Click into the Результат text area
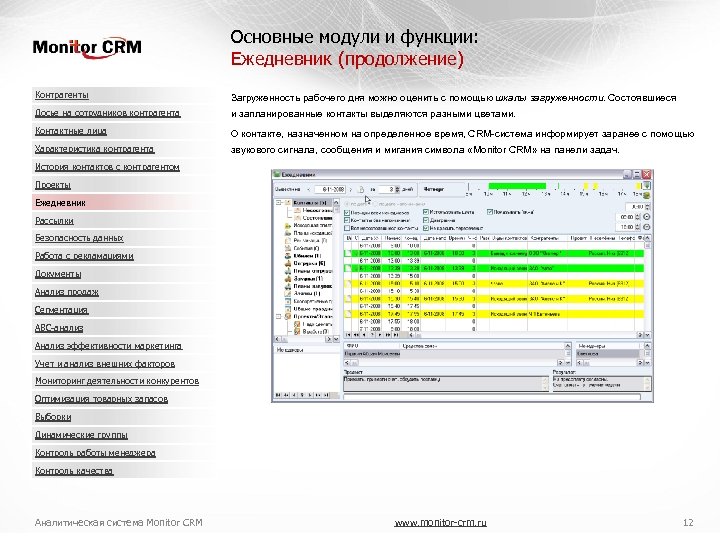This screenshot has height=540, width=720. 602,383
